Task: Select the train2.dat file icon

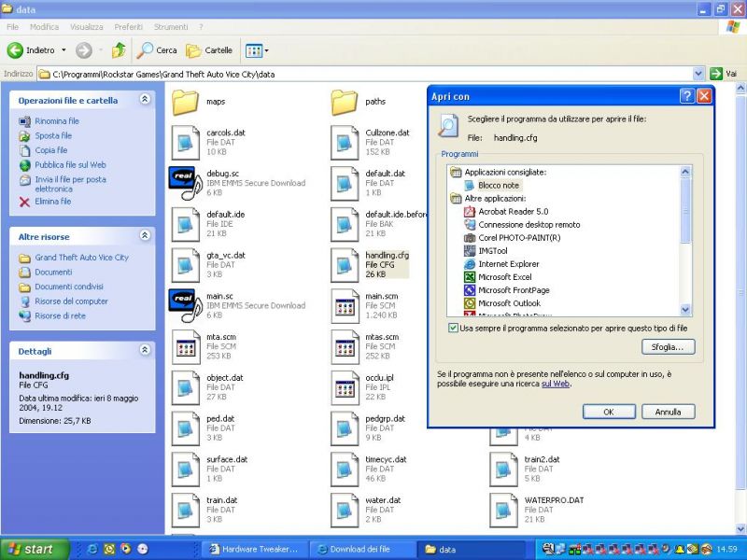Action: 503,469
